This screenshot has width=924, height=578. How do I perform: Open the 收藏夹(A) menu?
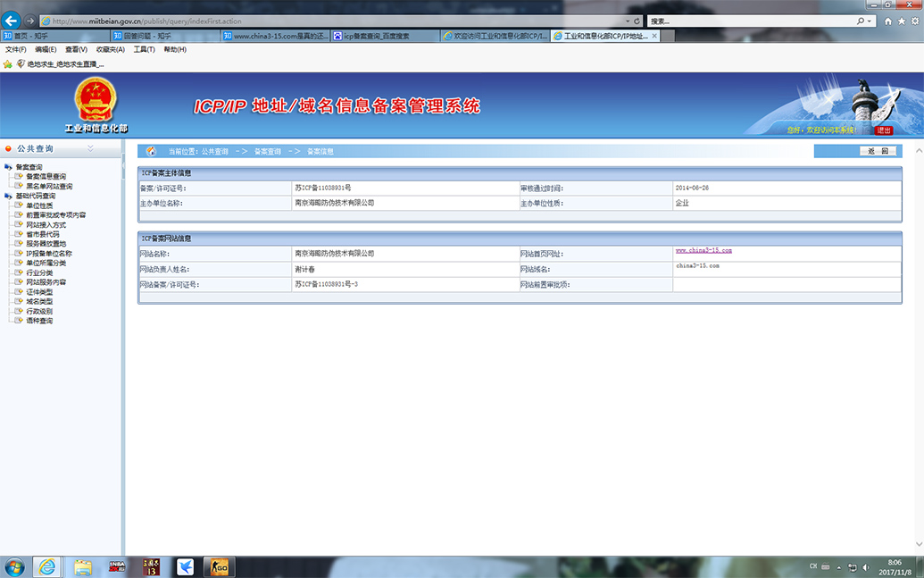110,49
